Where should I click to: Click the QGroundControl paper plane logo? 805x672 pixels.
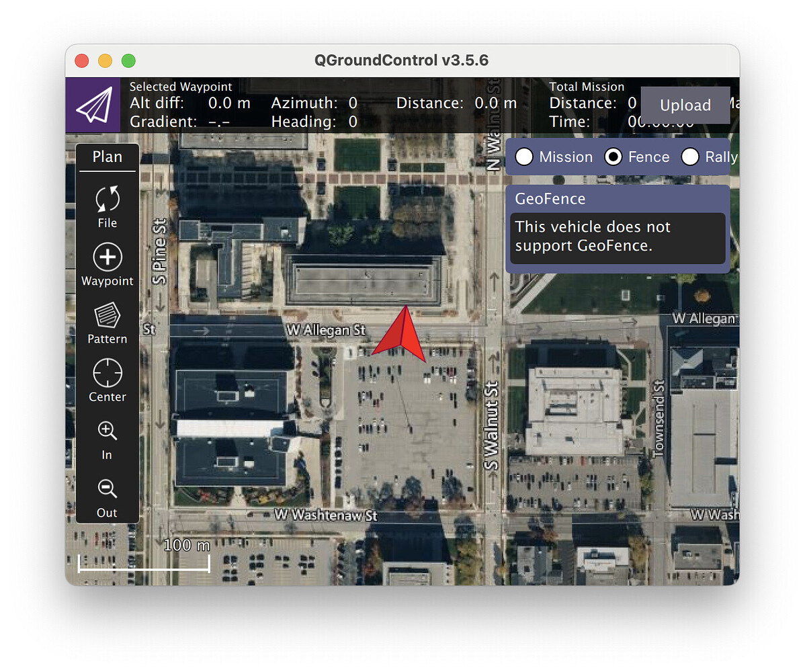[x=93, y=106]
